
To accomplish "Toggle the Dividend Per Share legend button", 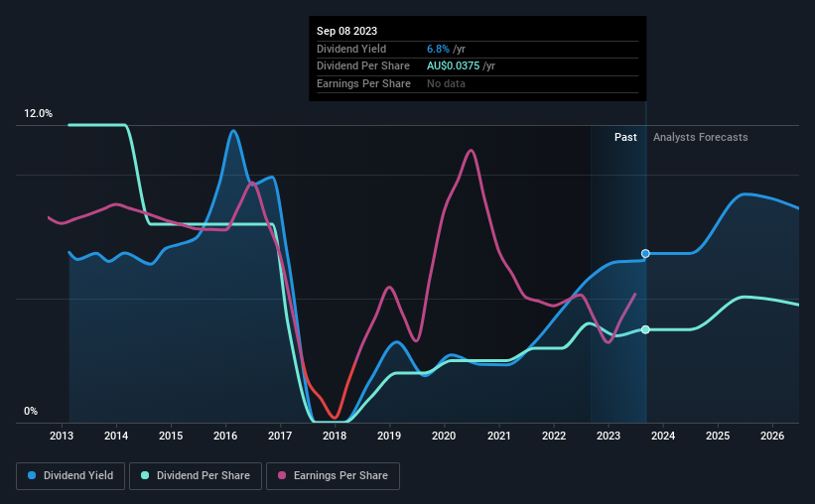I will [196, 476].
